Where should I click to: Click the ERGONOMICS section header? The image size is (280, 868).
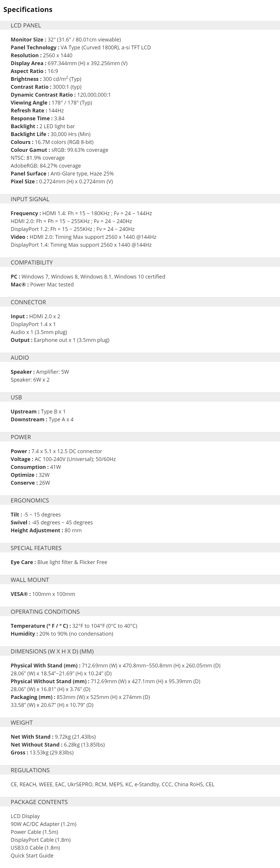(x=140, y=500)
